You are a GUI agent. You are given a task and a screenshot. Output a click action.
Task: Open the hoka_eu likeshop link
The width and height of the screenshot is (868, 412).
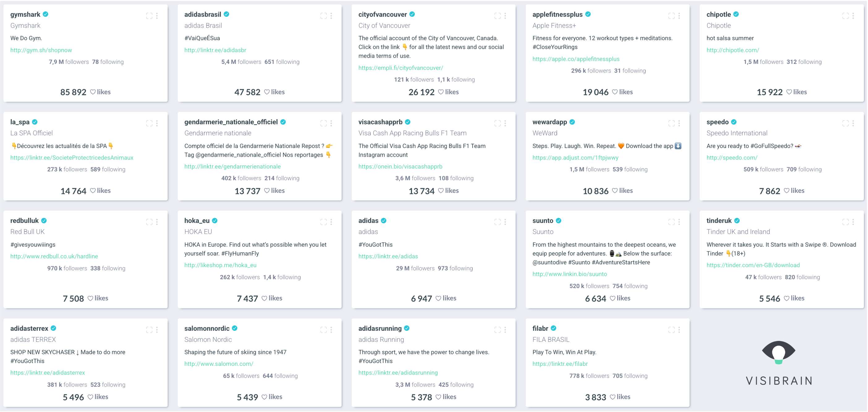220,265
